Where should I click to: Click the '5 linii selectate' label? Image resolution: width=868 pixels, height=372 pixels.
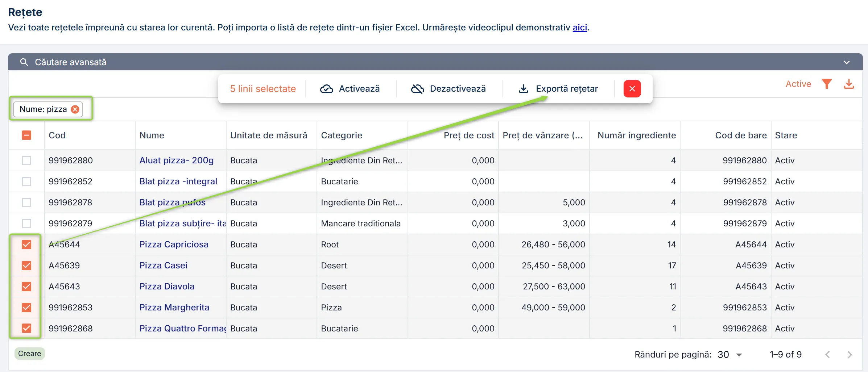(263, 89)
